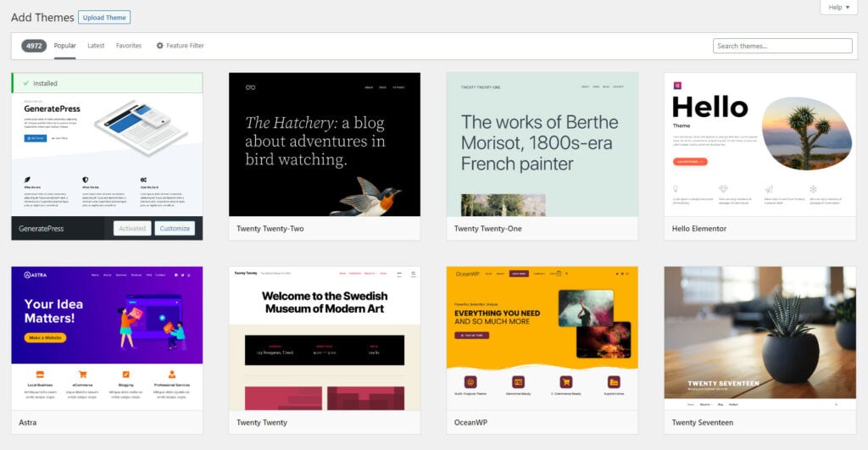Click the GeneratePress name in dark bar
Image resolution: width=868 pixels, height=450 pixels.
pyautogui.click(x=41, y=229)
